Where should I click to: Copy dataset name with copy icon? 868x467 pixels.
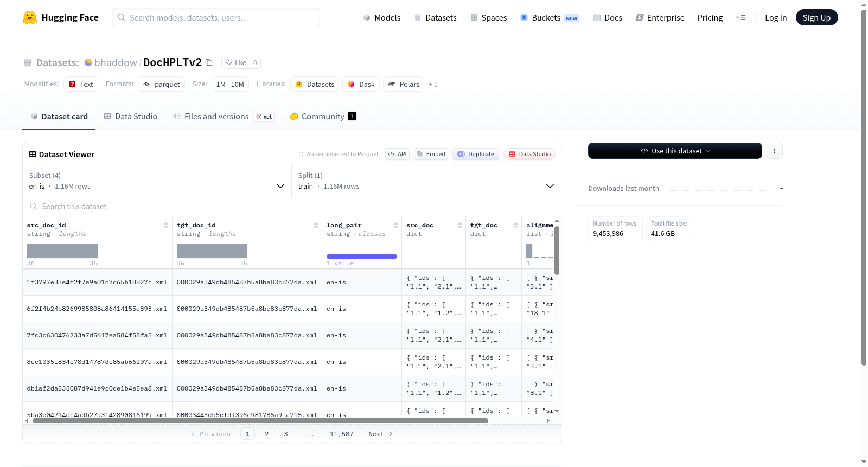tap(209, 62)
